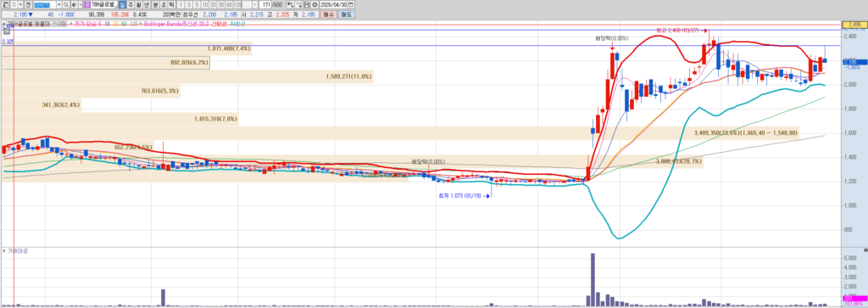The width and height of the screenshot is (868, 308).
Task: Select the 5 interval button
Action: tap(197, 4)
